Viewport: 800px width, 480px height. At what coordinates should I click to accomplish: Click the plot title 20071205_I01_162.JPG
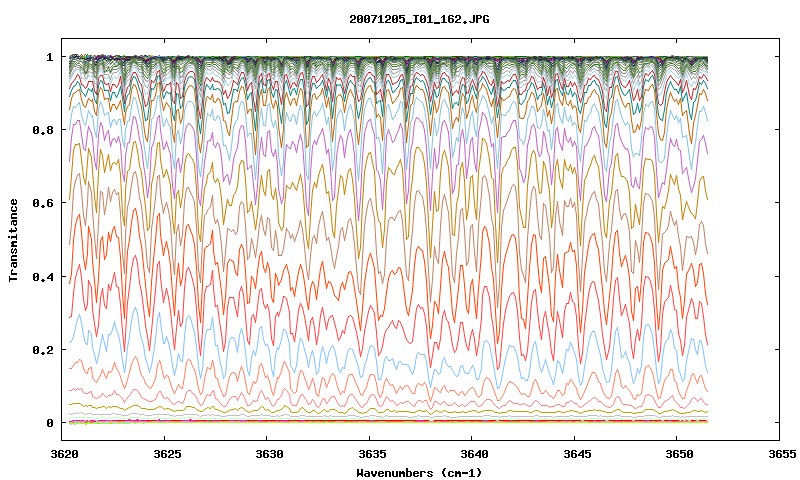click(x=419, y=19)
